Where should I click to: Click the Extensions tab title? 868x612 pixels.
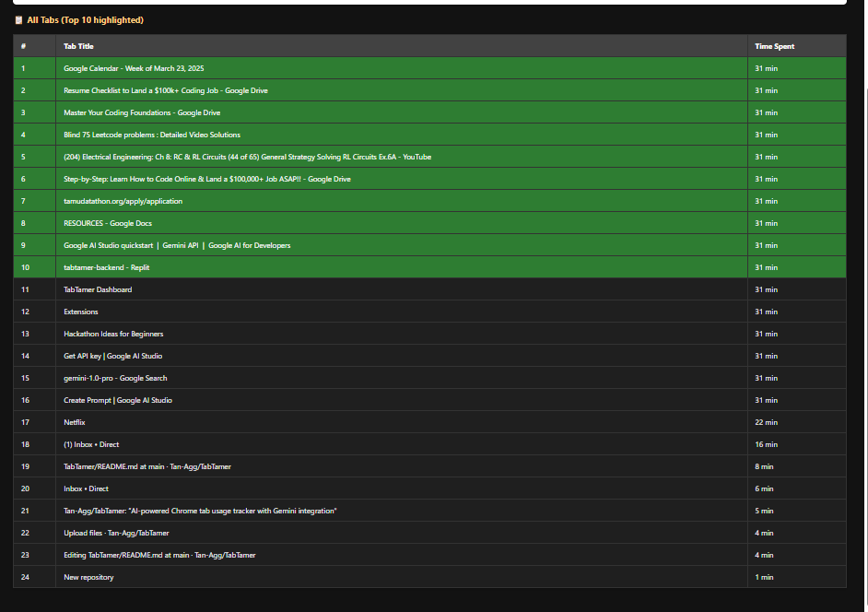[81, 312]
